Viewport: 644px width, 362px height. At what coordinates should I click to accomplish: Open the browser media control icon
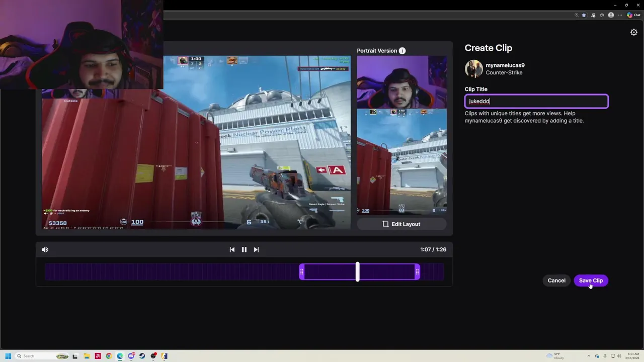pyautogui.click(x=593, y=15)
